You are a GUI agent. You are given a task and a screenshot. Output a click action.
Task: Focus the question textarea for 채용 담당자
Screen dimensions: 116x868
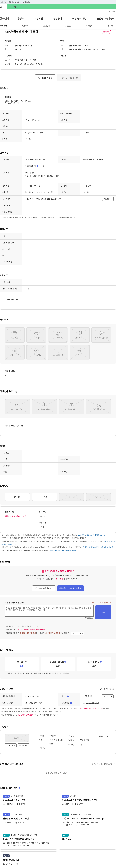(x=49, y=611)
